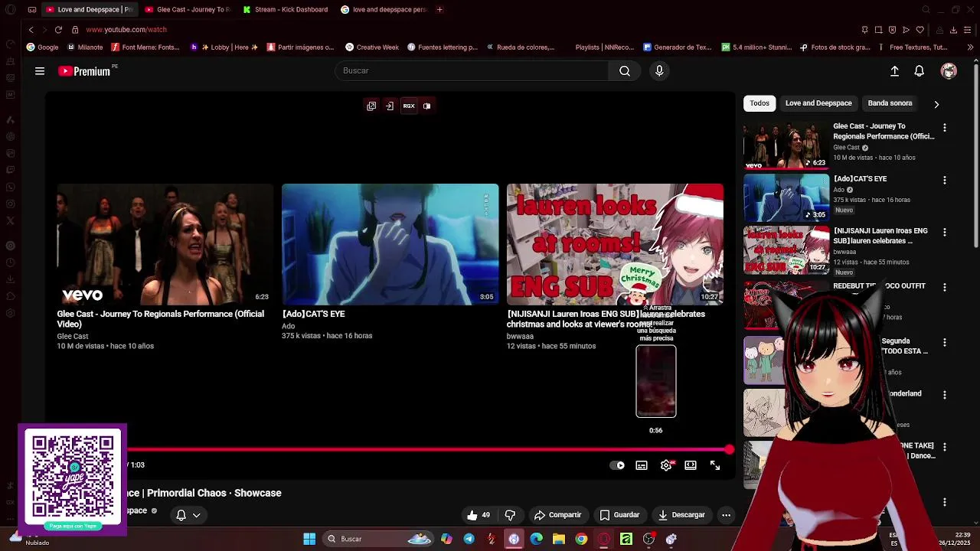Switch to Stream - Kick Dashboard tab
Screen dimensions: 980x551
(x=286, y=9)
